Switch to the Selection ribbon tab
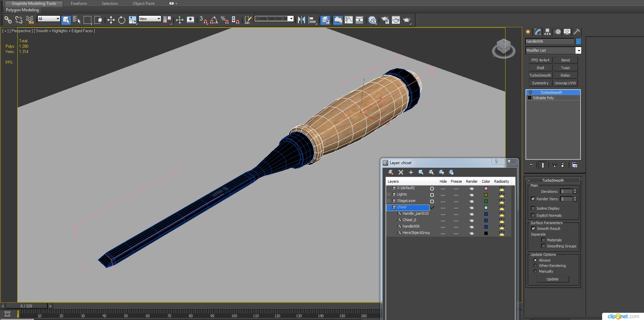This screenshot has height=320, width=644. tap(110, 3)
